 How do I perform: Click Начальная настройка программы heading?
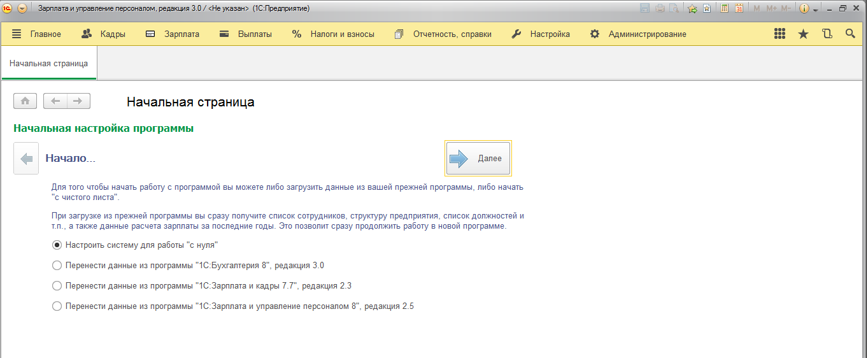pos(104,128)
